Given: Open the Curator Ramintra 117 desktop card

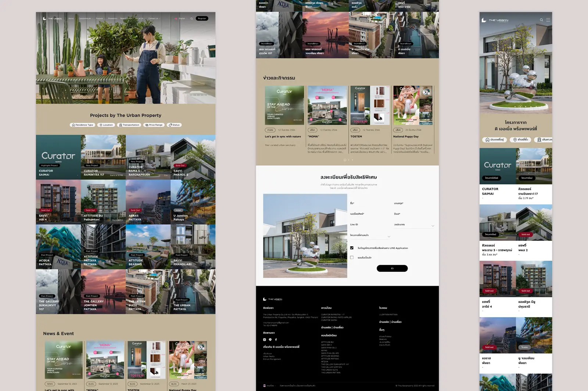Looking at the screenshot, I should [x=103, y=157].
